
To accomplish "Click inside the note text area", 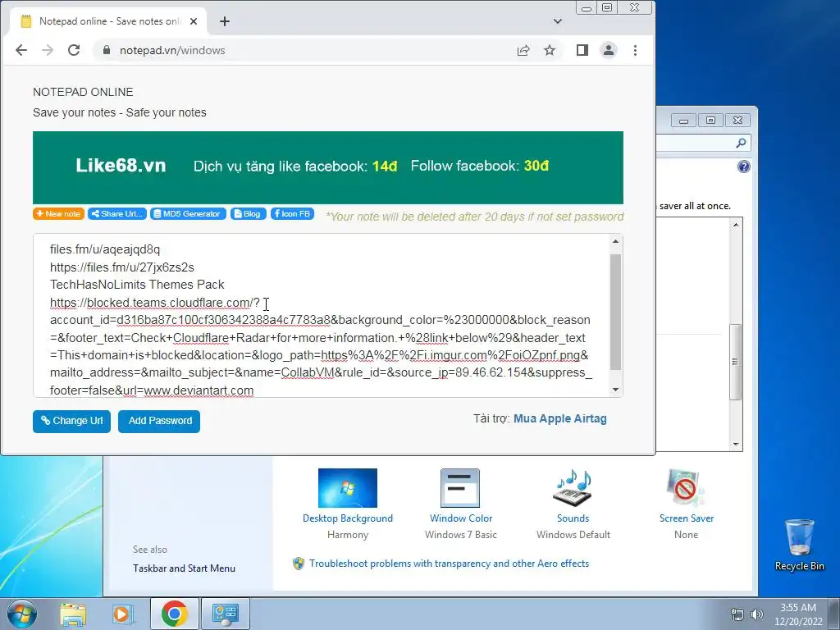I will 322,316.
